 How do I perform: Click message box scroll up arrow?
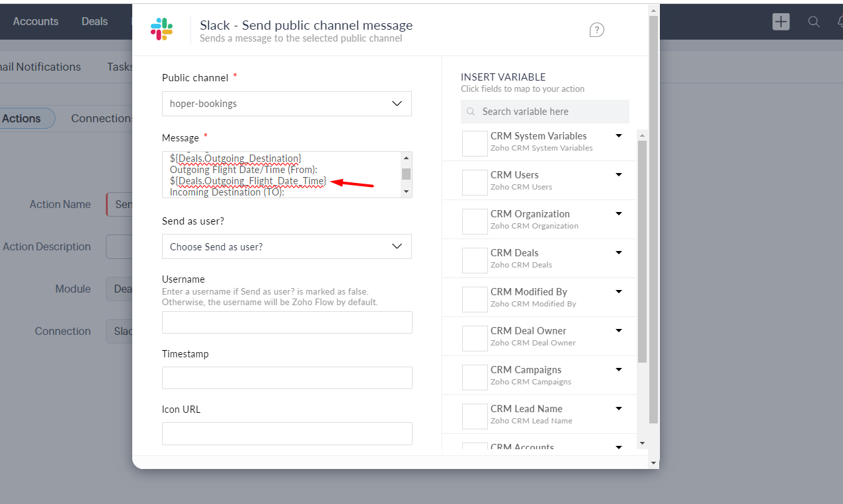pyautogui.click(x=407, y=157)
